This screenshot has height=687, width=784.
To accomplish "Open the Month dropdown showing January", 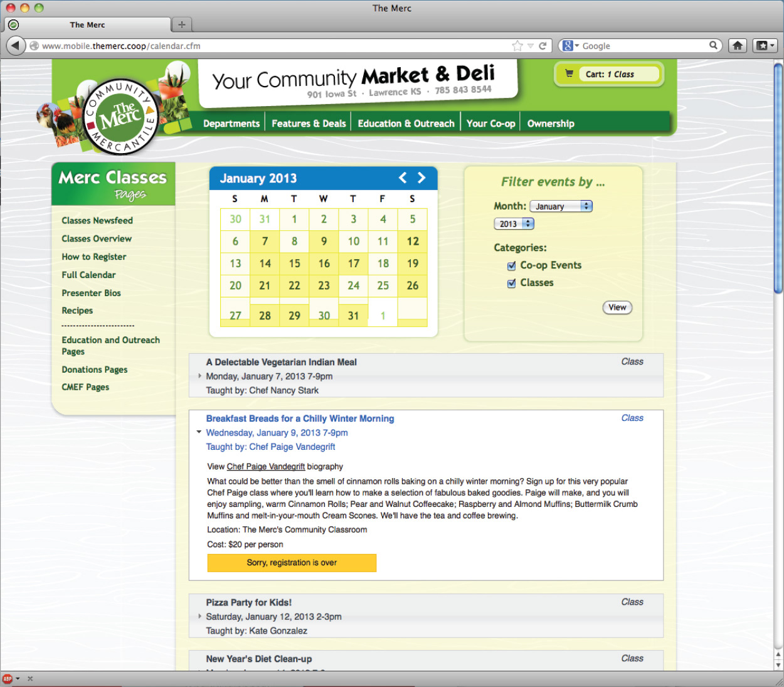I will pyautogui.click(x=561, y=206).
